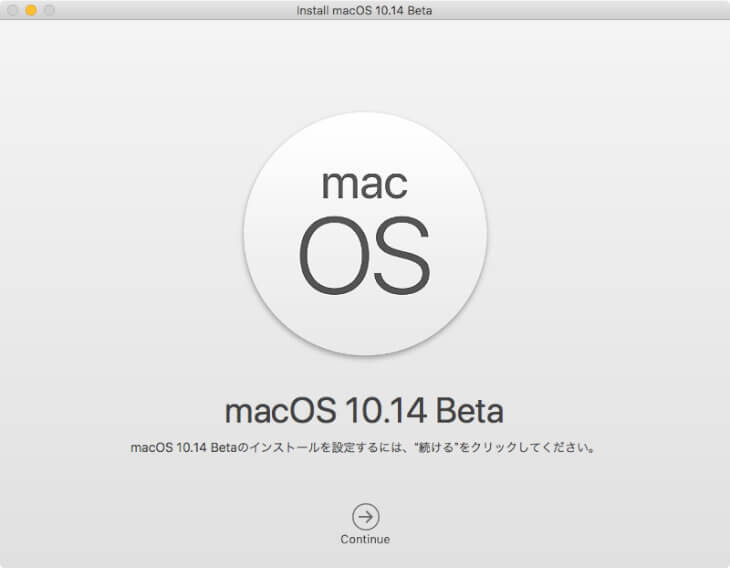Click the "Install macOS 10.14 Beta" window title
The height and width of the screenshot is (568, 730).
point(365,10)
